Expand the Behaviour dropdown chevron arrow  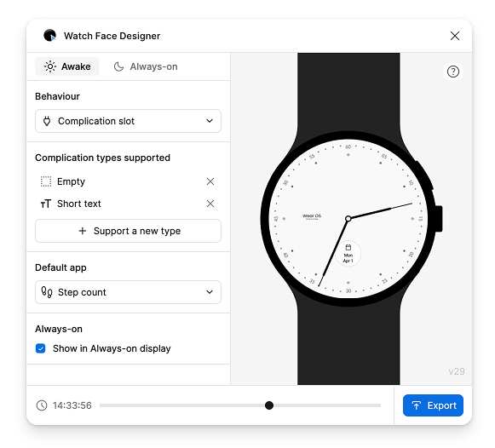(x=210, y=121)
